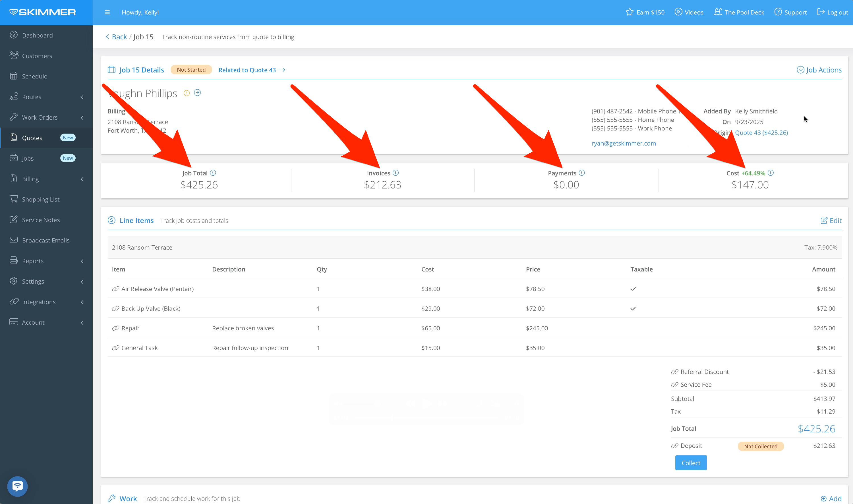Click the hamburger menu icon

107,12
